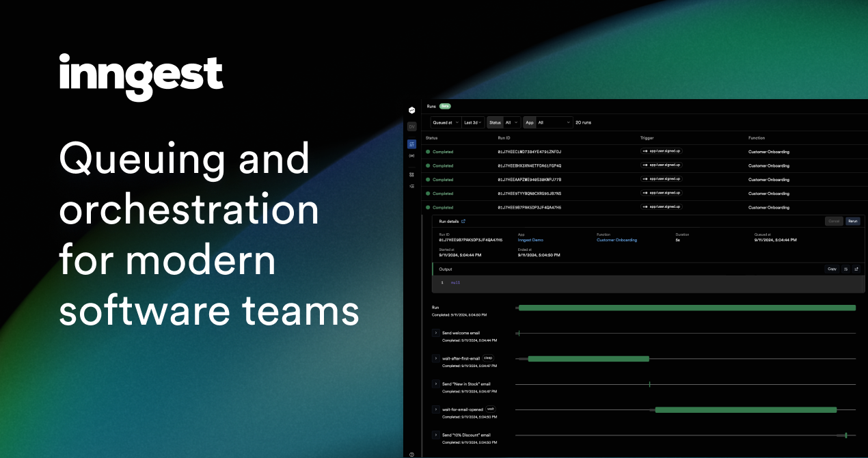868x458 pixels.
Task: Click Completed status of run 01J7HEE9B7PAK5DP3JF4QA47H5
Action: (x=443, y=207)
